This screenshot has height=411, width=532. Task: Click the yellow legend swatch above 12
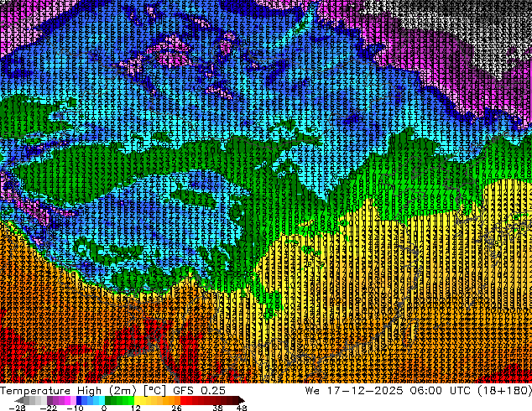pyautogui.click(x=137, y=400)
